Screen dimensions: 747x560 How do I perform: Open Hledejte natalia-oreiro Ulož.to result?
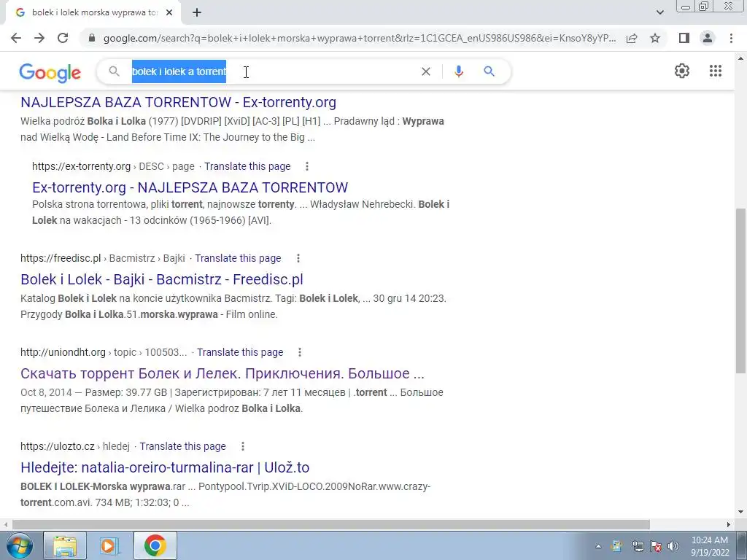pyautogui.click(x=165, y=467)
